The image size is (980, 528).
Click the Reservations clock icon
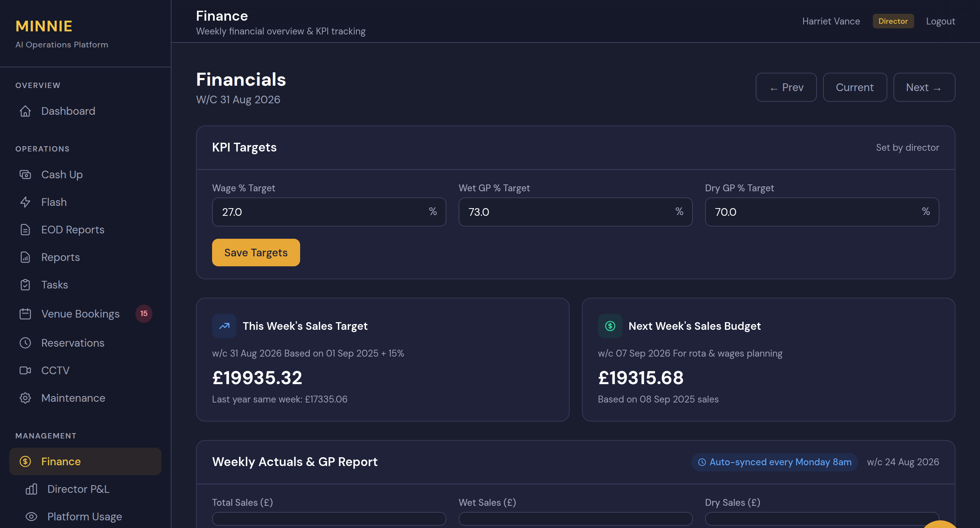(25, 343)
